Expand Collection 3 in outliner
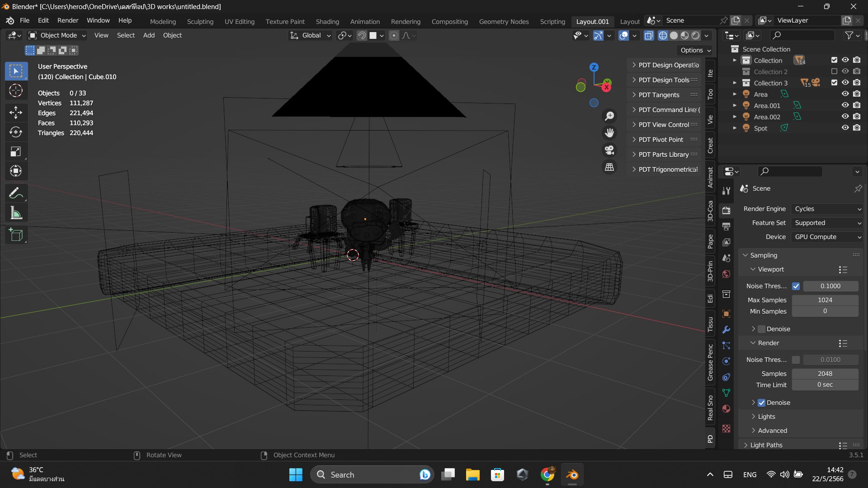This screenshot has height=488, width=868. 734,83
